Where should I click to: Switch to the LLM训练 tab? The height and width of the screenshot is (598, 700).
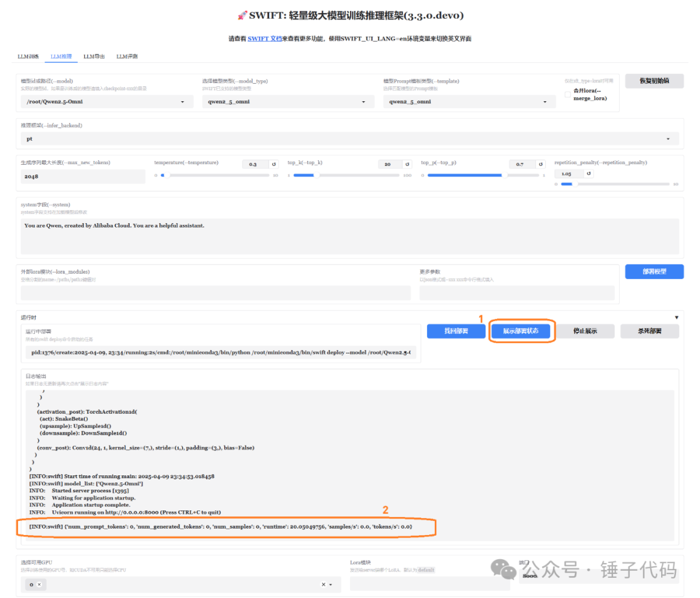[x=28, y=56]
